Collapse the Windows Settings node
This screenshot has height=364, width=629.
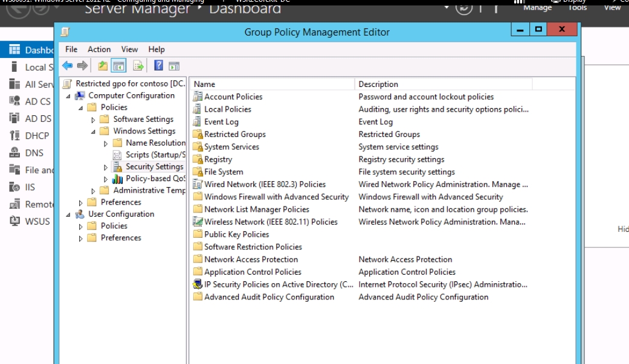click(x=93, y=132)
